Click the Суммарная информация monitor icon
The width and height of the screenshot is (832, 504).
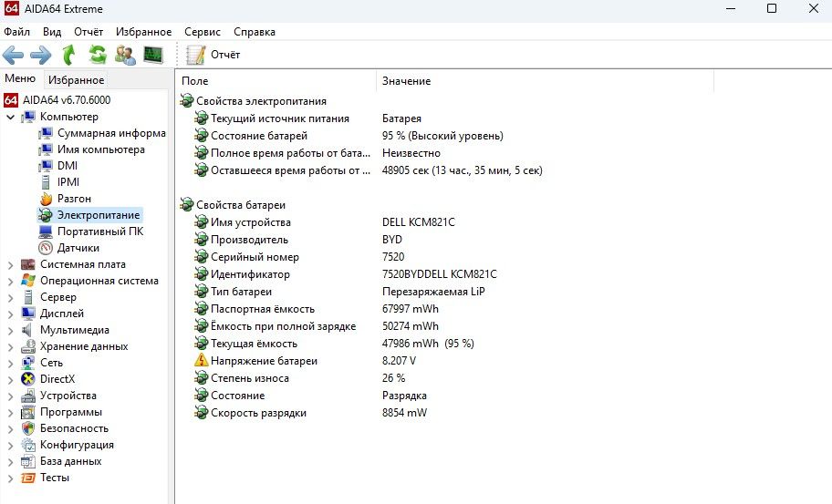click(x=47, y=133)
